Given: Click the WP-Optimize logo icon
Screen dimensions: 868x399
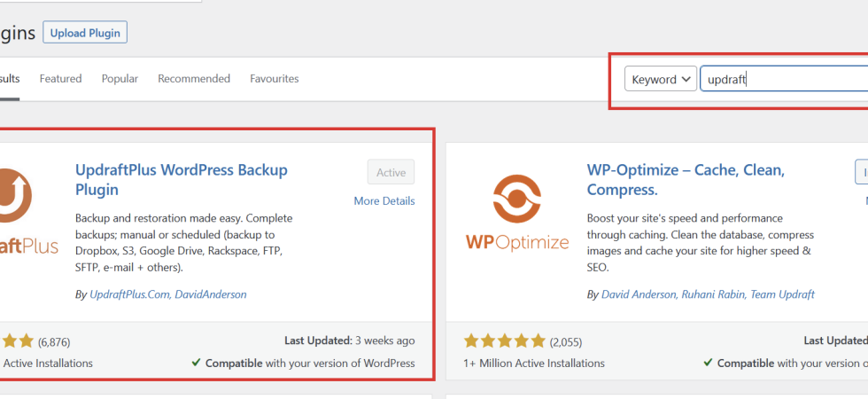Looking at the screenshot, I should coord(515,199).
